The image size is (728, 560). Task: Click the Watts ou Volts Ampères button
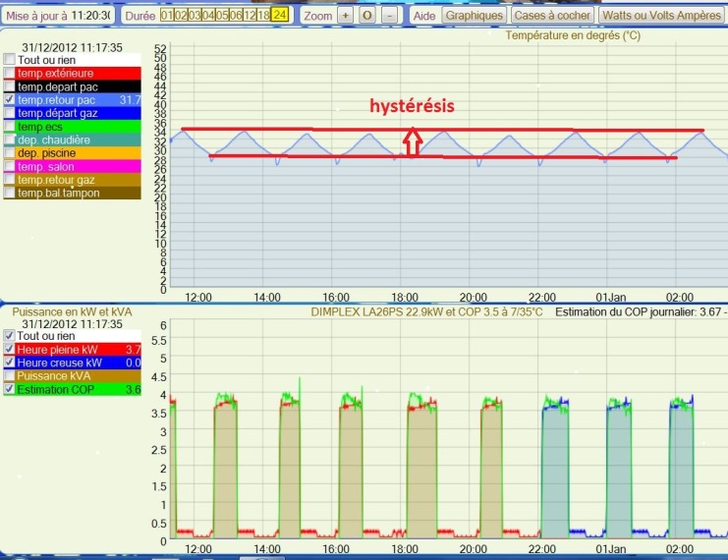click(661, 16)
